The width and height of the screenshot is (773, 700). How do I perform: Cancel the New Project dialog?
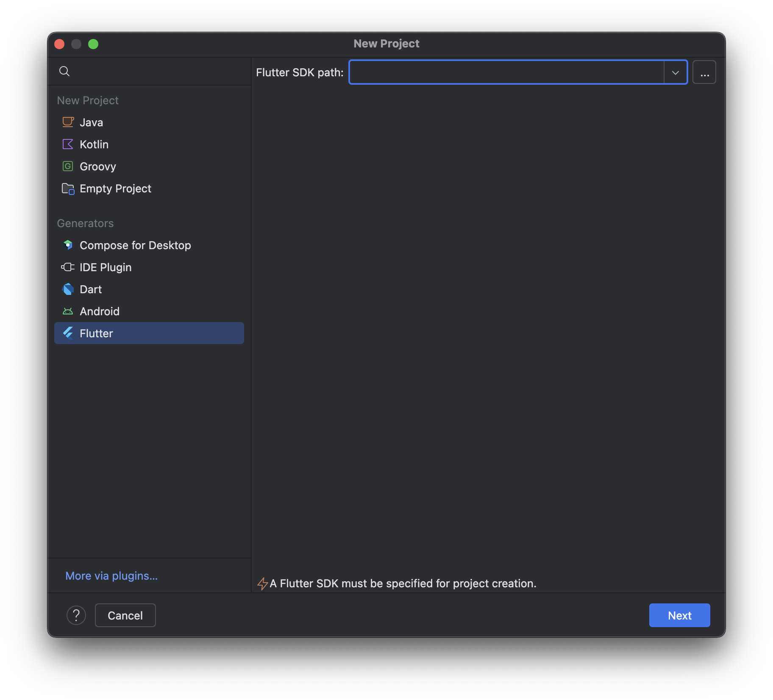(x=125, y=615)
